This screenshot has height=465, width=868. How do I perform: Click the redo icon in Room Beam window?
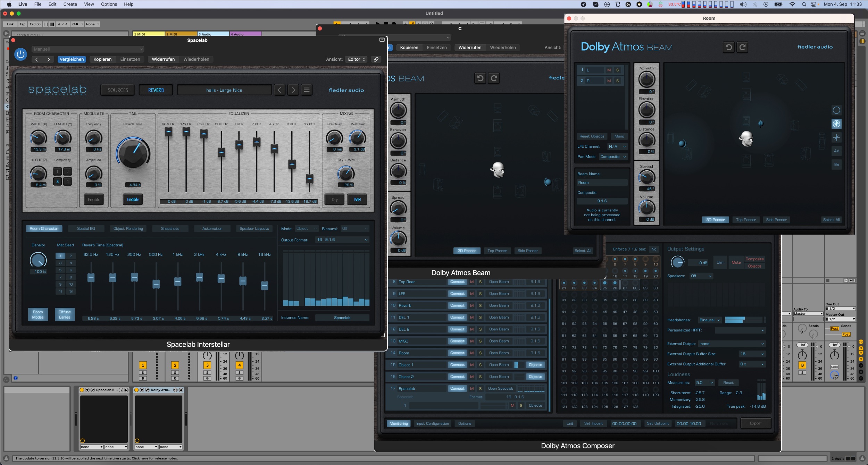click(742, 47)
